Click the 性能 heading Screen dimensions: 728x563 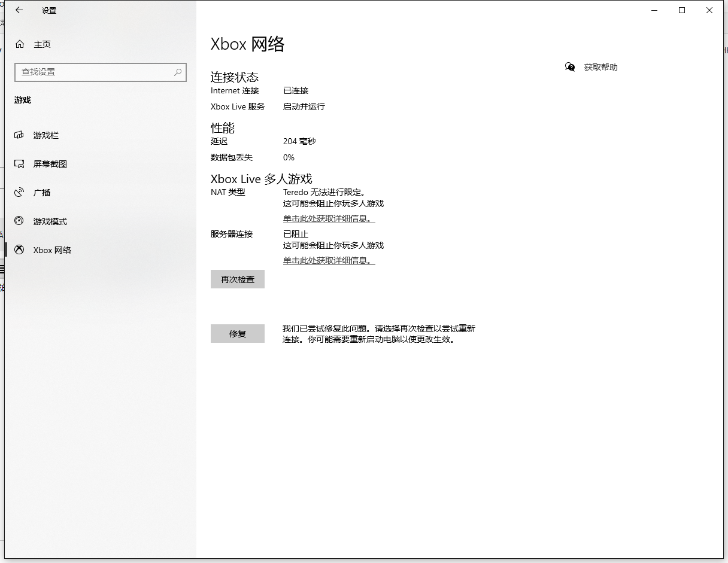point(223,128)
